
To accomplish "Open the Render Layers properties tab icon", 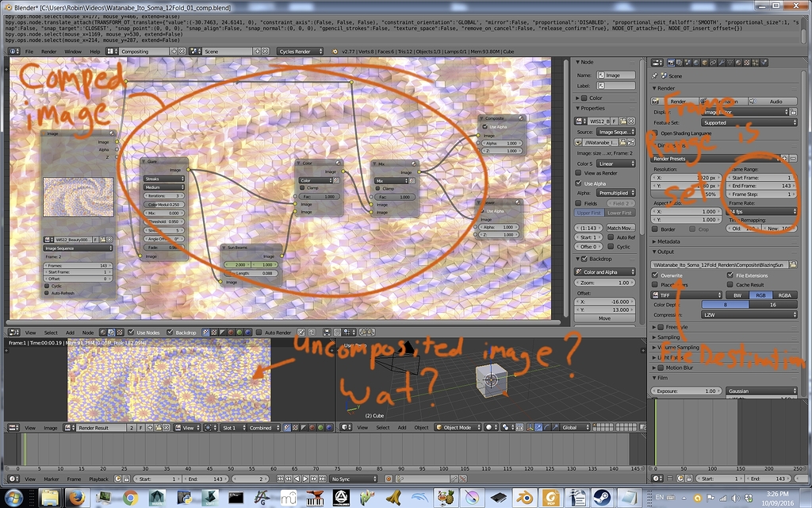I will (x=680, y=62).
